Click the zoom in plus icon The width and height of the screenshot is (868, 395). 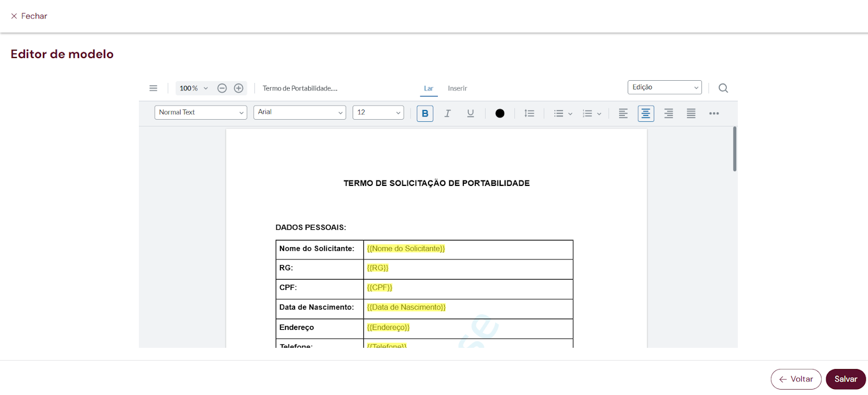tap(239, 88)
